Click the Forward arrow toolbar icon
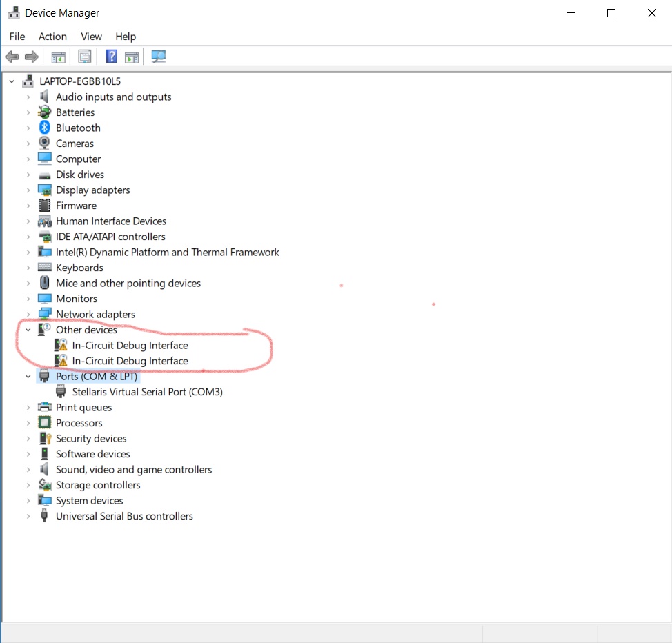This screenshot has height=643, width=672. click(x=32, y=57)
